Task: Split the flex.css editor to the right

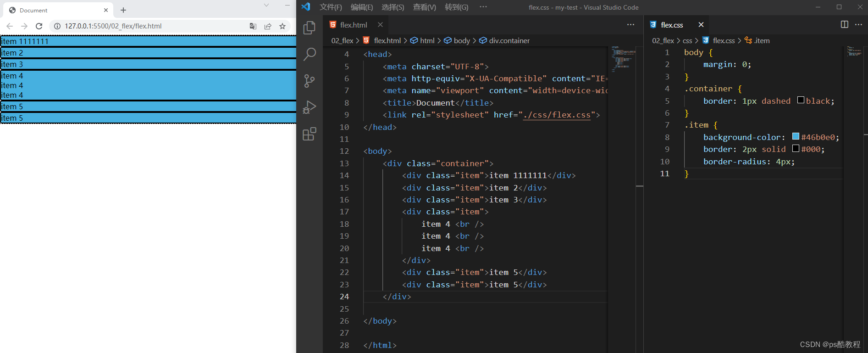Action: coord(844,24)
